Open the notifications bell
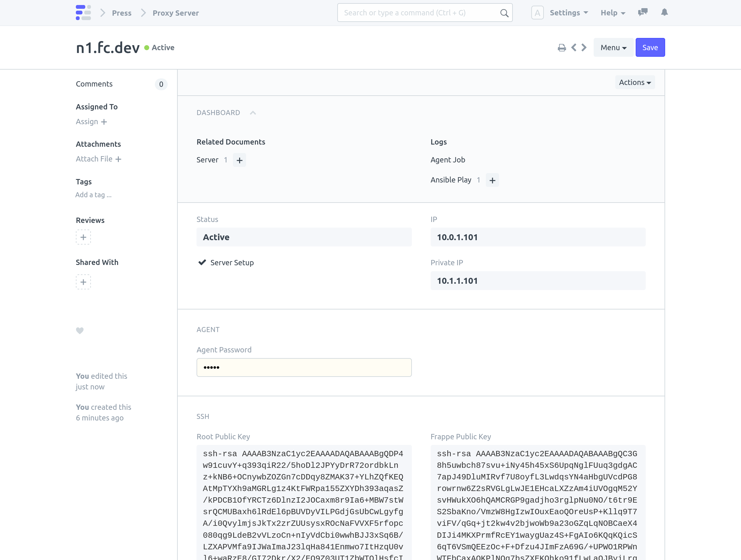This screenshot has height=560, width=741. 664,13
